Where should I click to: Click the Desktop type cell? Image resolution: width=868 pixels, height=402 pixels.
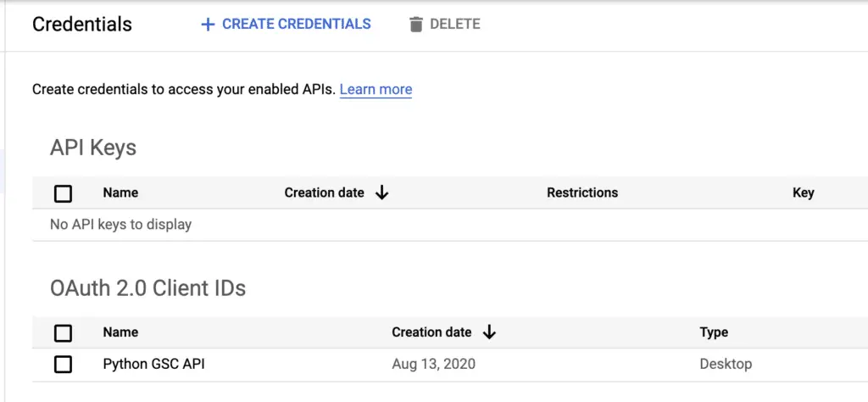click(x=726, y=364)
